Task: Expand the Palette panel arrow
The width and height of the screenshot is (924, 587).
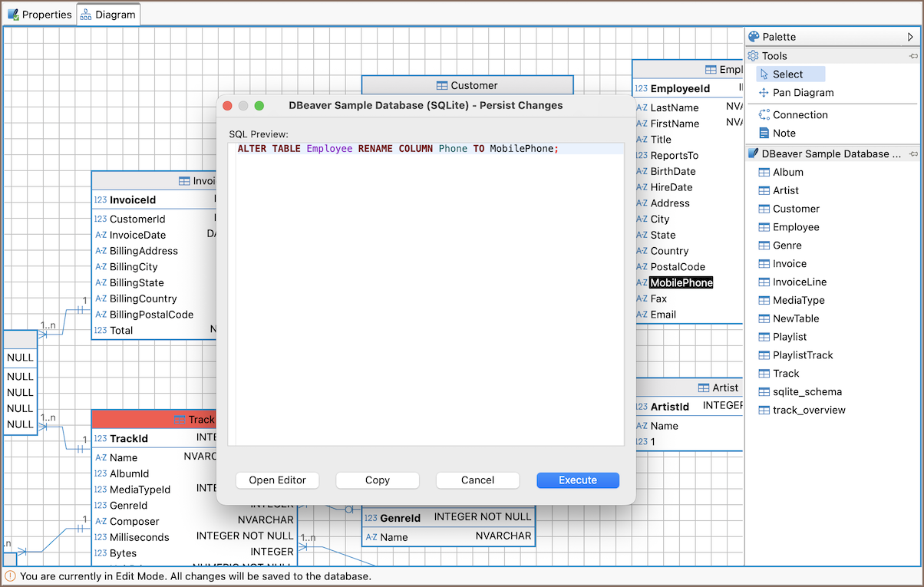Action: (x=910, y=37)
